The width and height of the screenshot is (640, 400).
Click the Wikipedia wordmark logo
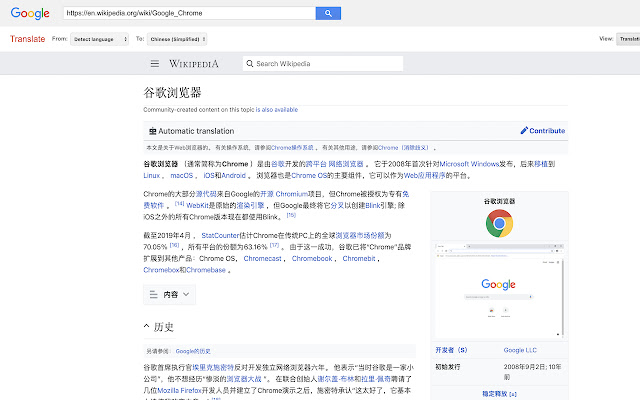tap(194, 64)
